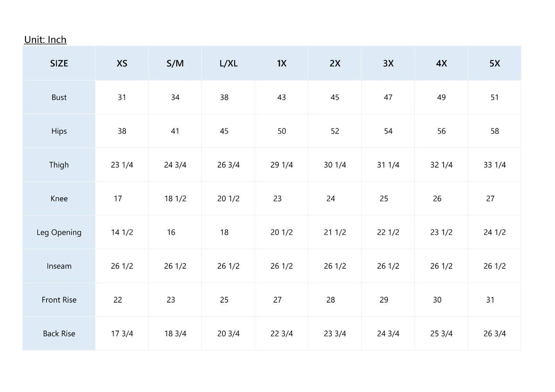The width and height of the screenshot is (555, 392).
Task: Click the underlined "Unit: Inch" text
Action: [45, 40]
